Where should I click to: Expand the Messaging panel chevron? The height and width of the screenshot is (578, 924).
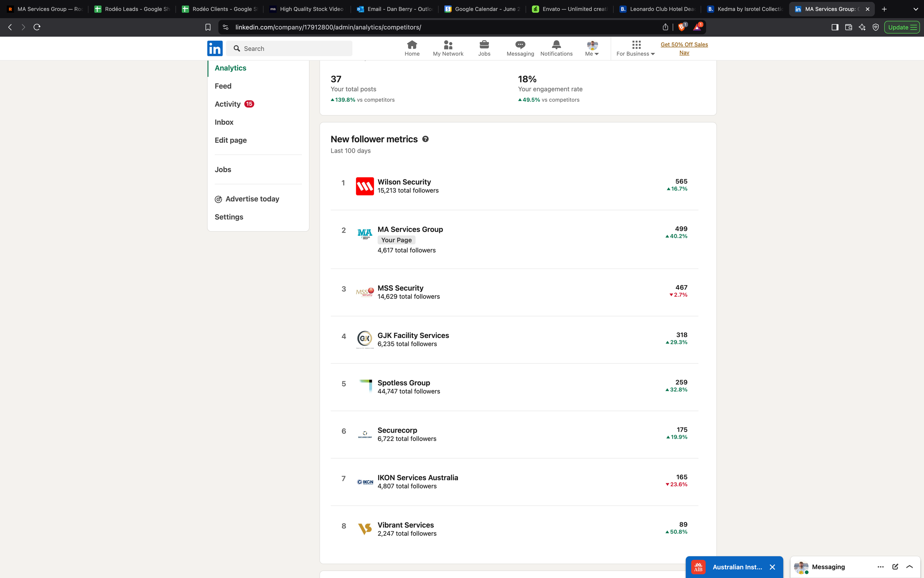click(x=910, y=567)
